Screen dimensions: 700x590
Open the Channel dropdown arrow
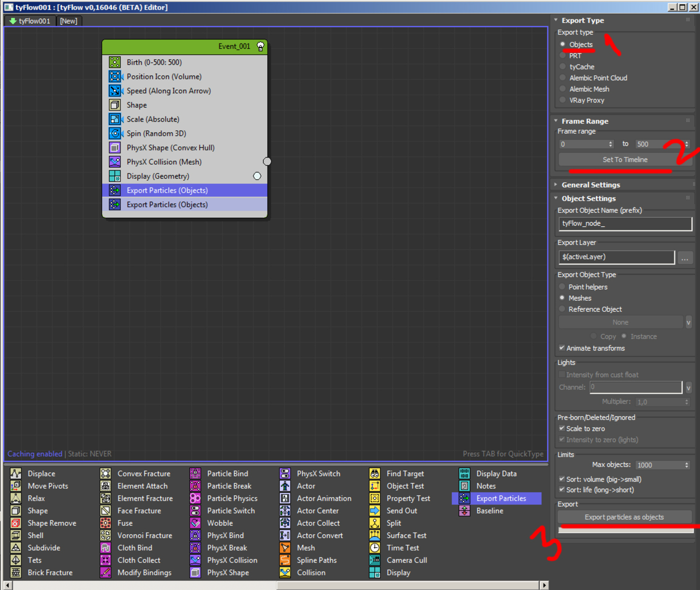point(688,387)
